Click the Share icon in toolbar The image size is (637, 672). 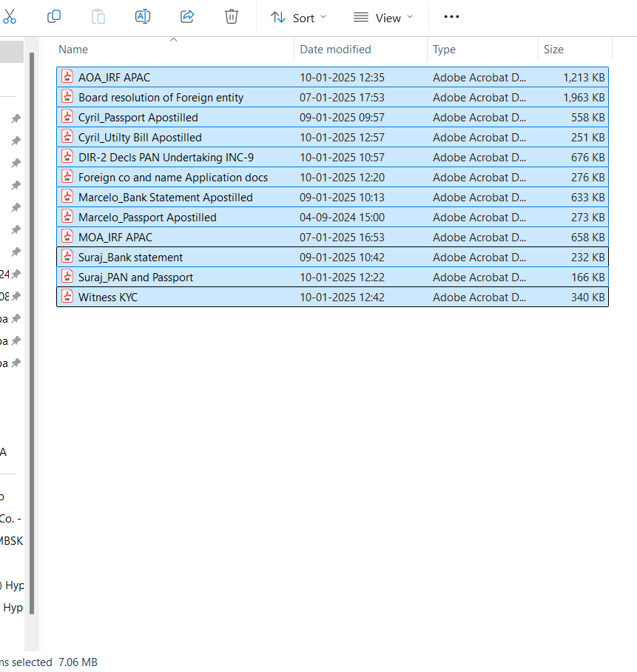187,17
